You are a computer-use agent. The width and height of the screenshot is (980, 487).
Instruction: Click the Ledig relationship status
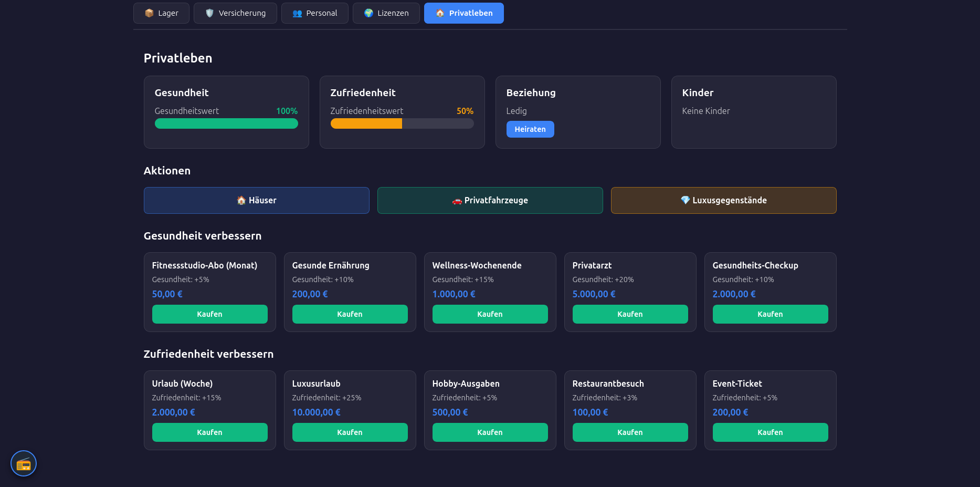[x=517, y=111]
